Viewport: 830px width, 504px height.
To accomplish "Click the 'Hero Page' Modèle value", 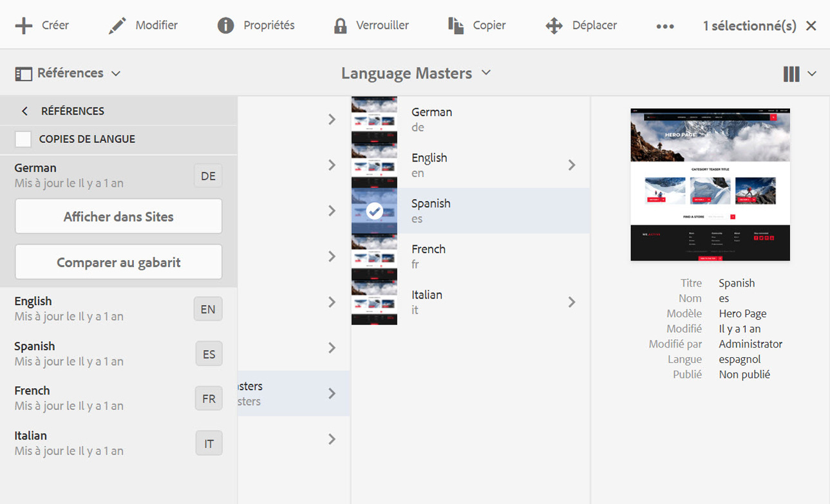I will tap(743, 313).
